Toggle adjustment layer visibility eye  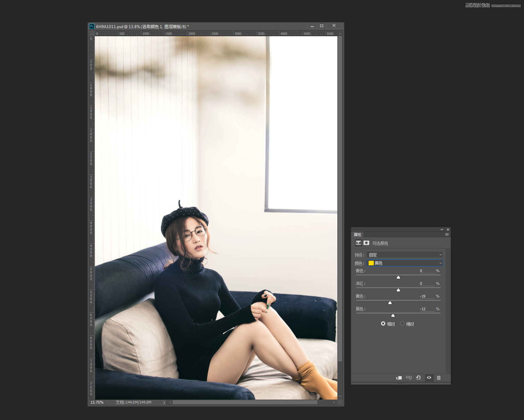pyautogui.click(x=429, y=378)
